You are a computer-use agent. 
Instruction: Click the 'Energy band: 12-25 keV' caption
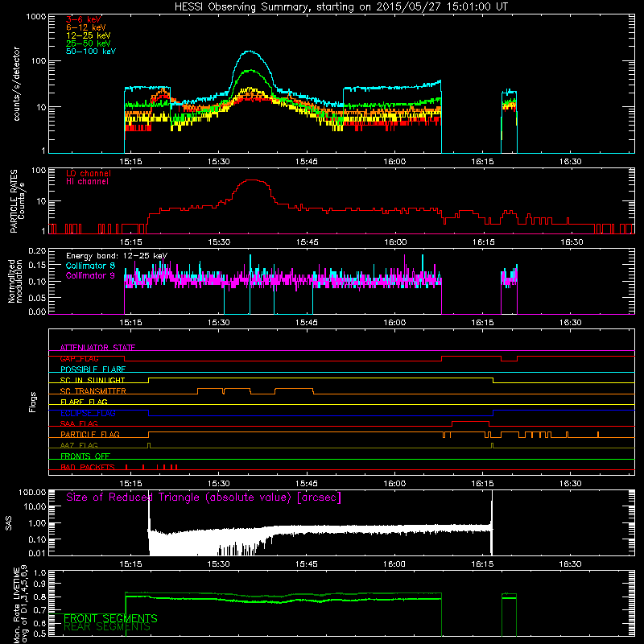click(x=117, y=256)
